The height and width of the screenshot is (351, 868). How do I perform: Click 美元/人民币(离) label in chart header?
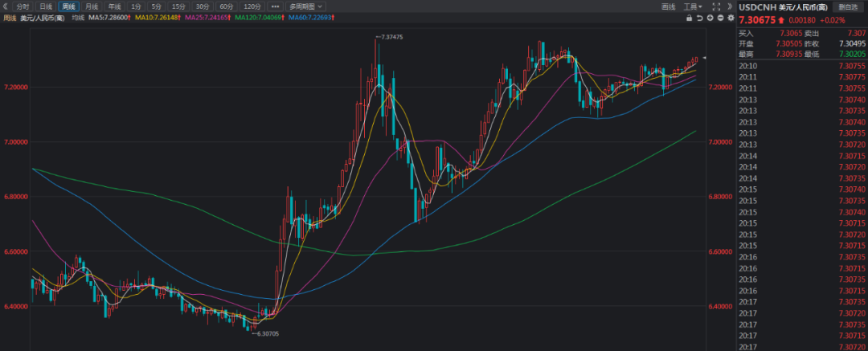(42, 18)
